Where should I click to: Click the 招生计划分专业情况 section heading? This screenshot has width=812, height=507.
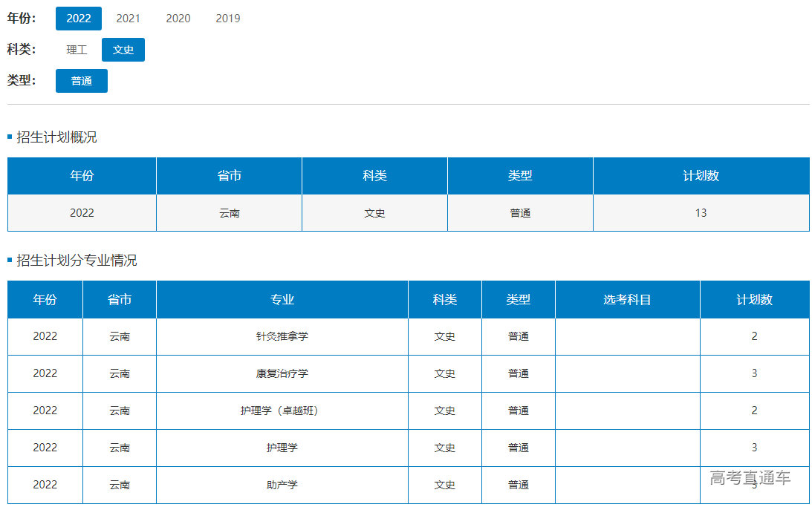tap(77, 261)
